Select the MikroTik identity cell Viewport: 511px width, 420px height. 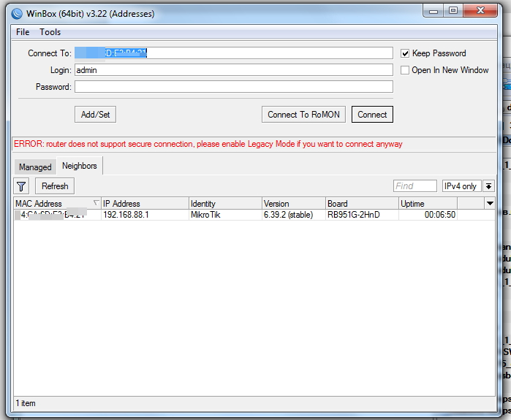225,215
